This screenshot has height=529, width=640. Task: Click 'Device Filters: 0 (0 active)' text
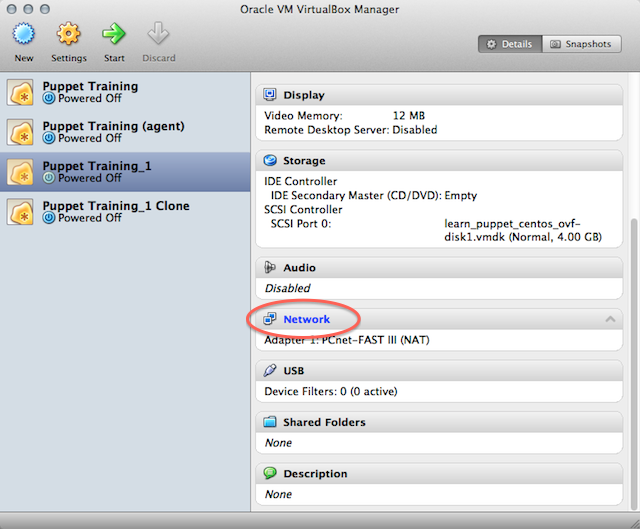(x=331, y=391)
